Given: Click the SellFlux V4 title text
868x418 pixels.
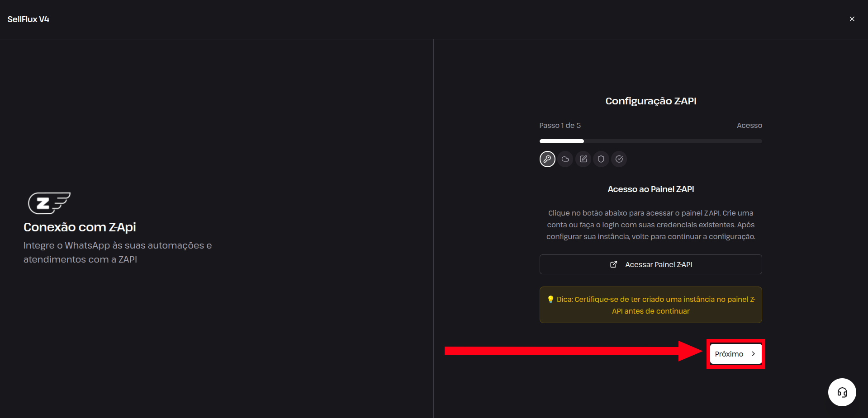Looking at the screenshot, I should 28,19.
